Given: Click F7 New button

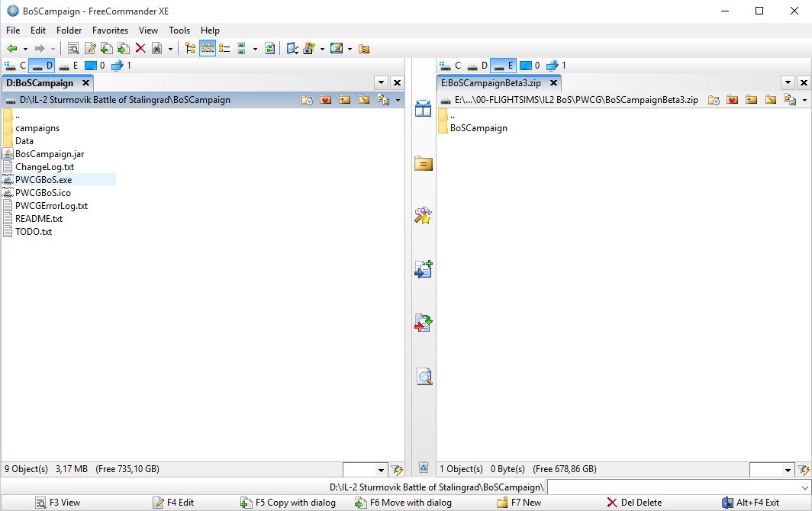Looking at the screenshot, I should (x=519, y=502).
